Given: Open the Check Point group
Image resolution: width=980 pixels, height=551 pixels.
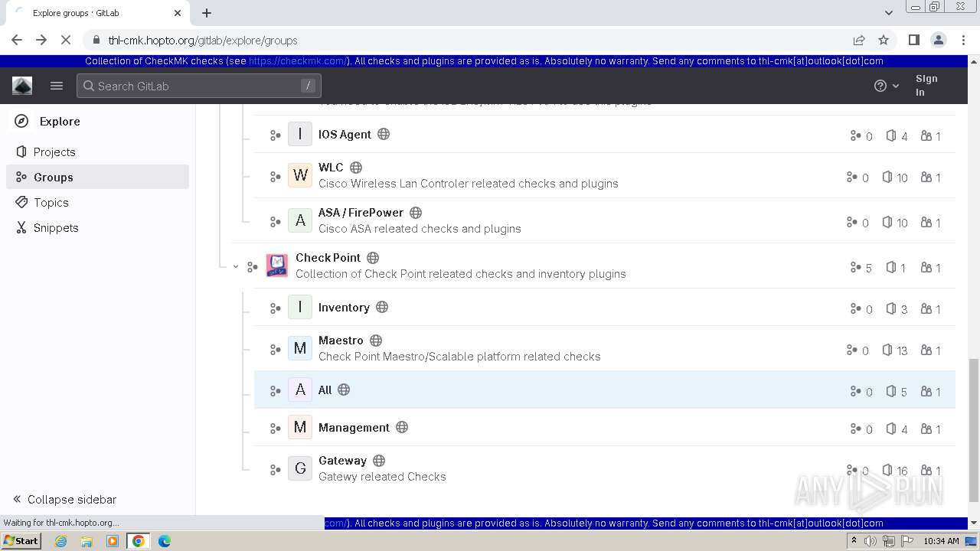Looking at the screenshot, I should [x=328, y=257].
